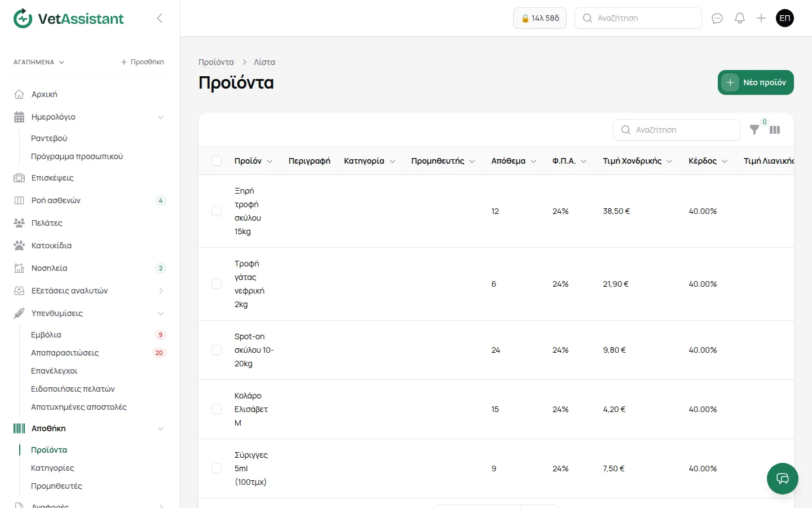Click the Προσθήκη favorites link

click(143, 62)
